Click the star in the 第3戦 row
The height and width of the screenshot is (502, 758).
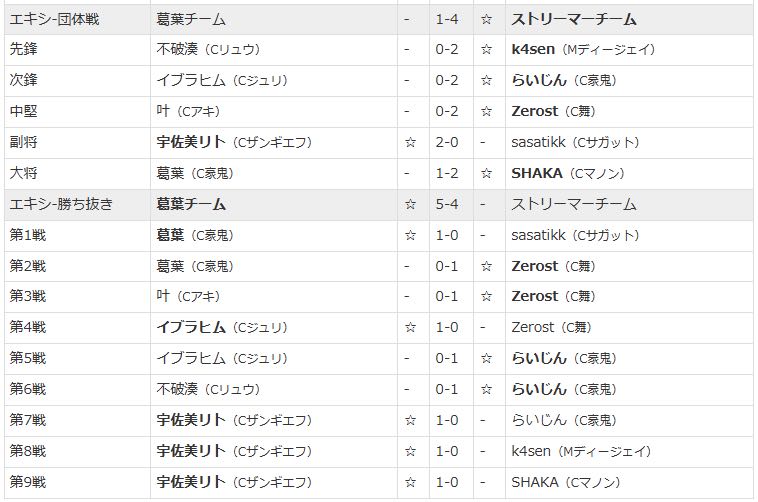tap(486, 297)
